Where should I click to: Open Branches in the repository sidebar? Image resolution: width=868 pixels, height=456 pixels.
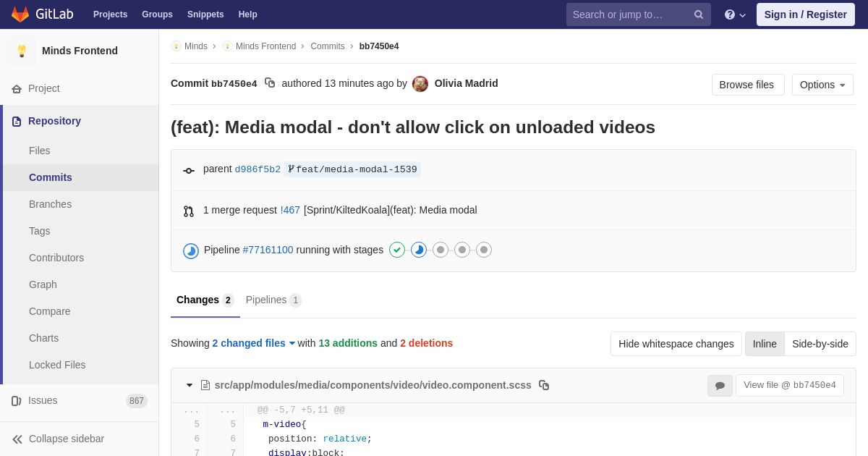[x=50, y=204]
